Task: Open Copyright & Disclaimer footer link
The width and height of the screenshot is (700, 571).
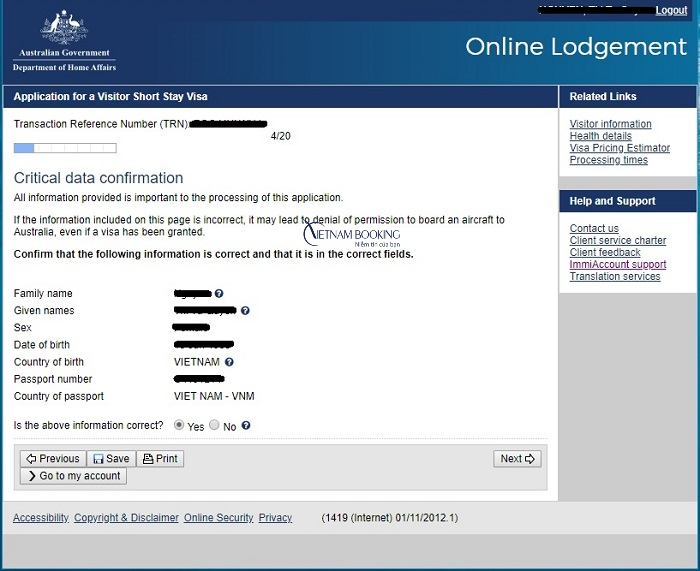Action: 126,518
